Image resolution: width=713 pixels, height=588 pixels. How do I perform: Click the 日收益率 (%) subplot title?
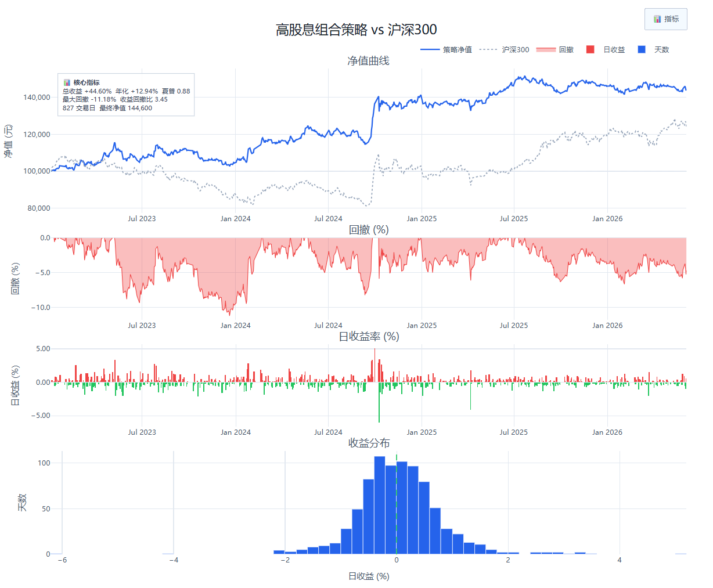(368, 337)
